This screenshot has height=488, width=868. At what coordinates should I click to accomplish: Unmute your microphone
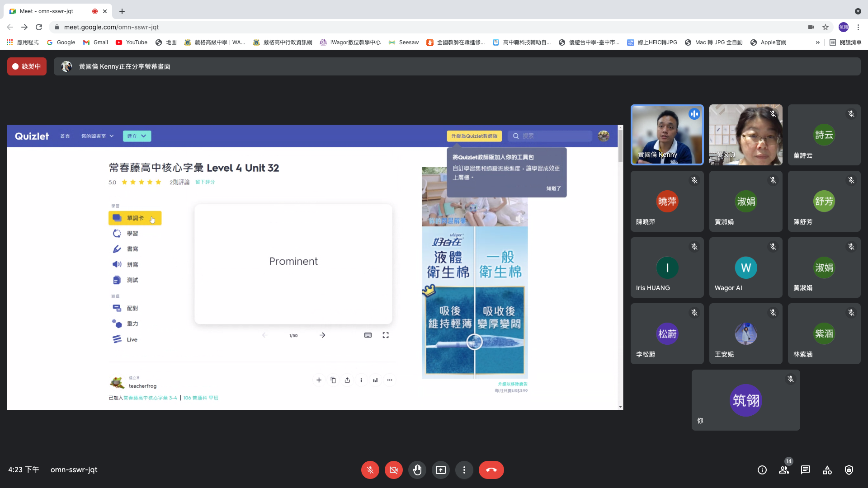[x=370, y=470]
